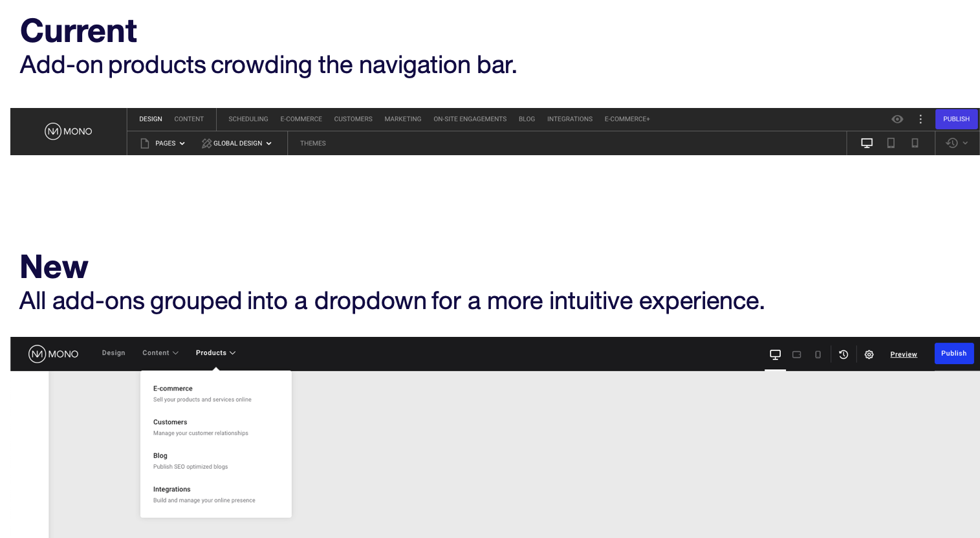Switch to the uppercase CONTENT tab
980x538 pixels.
[x=189, y=119]
